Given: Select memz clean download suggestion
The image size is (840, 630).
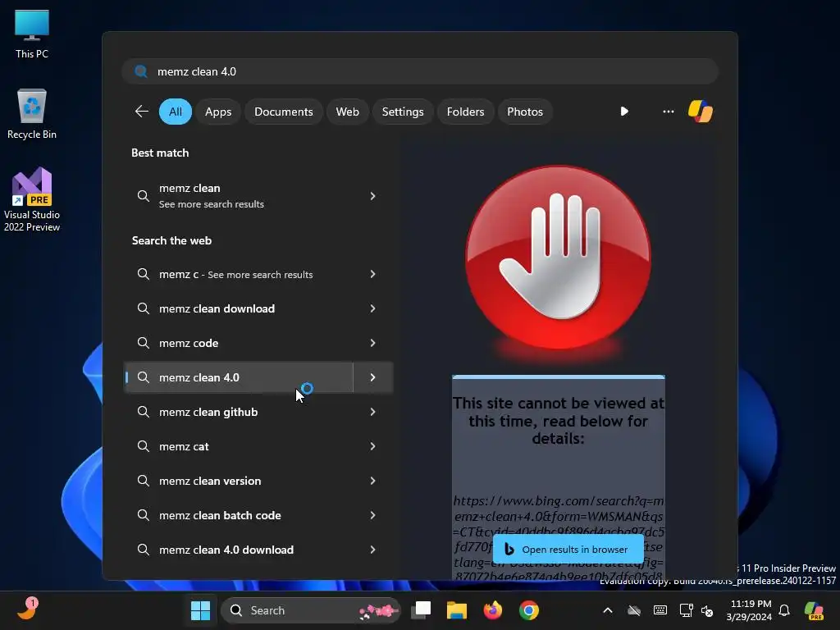Looking at the screenshot, I should pyautogui.click(x=238, y=308).
